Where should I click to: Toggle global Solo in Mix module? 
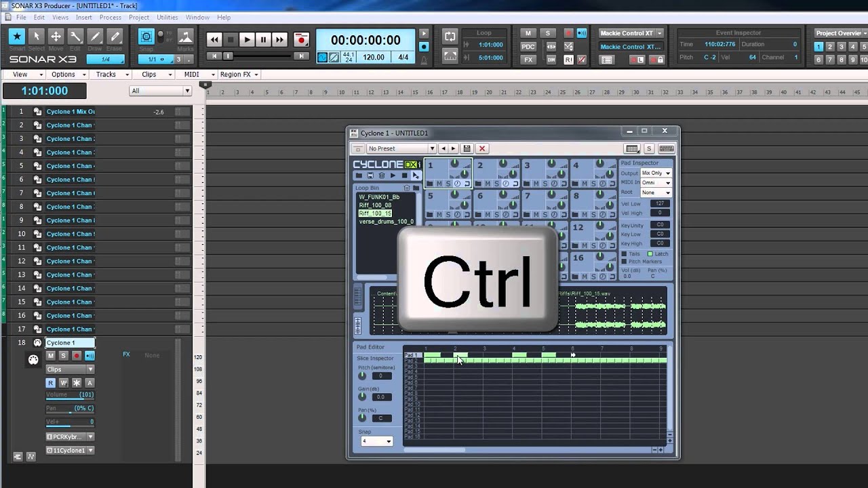(x=548, y=33)
